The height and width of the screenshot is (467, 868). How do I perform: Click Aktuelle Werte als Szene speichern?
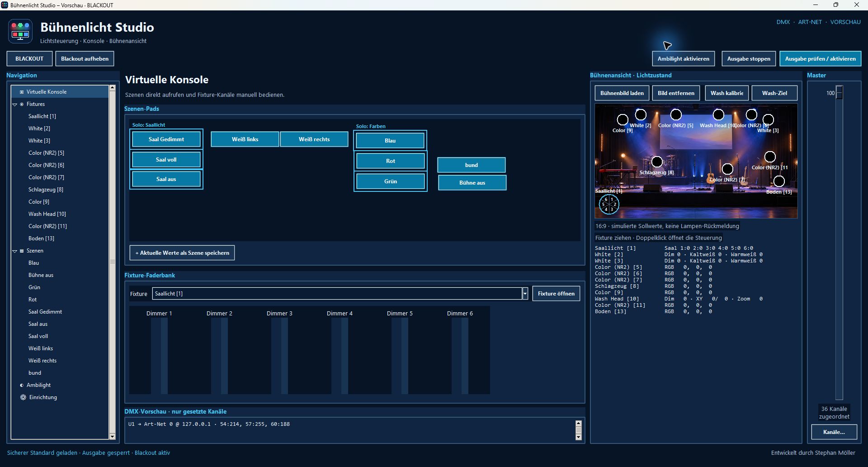tap(182, 253)
